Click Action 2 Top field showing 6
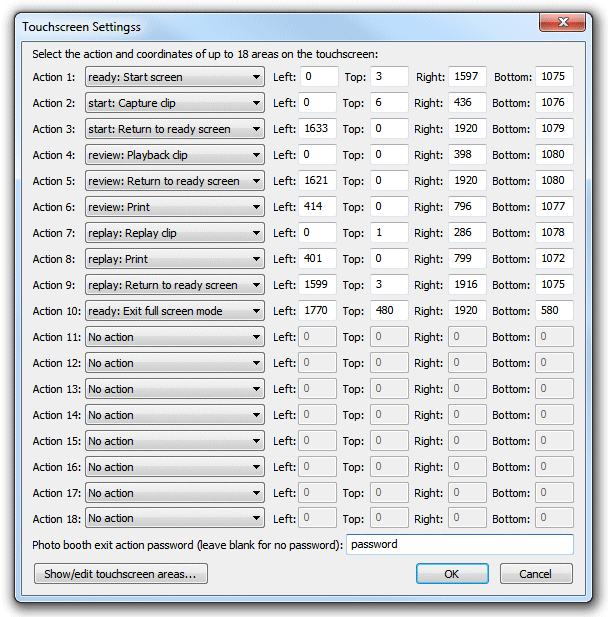The width and height of the screenshot is (608, 617). pos(389,102)
